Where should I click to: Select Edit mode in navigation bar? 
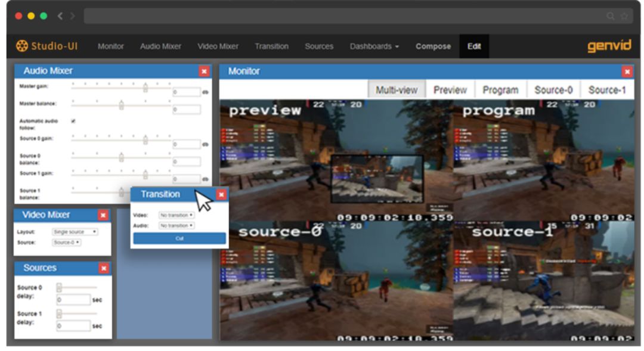474,46
